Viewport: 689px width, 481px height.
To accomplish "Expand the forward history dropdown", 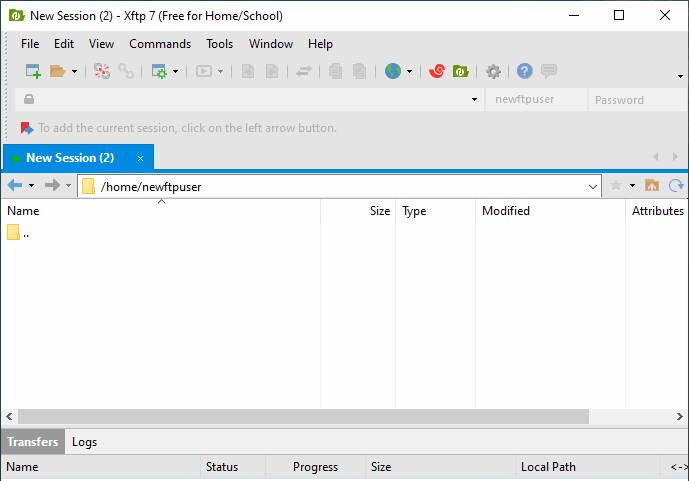I will [69, 185].
